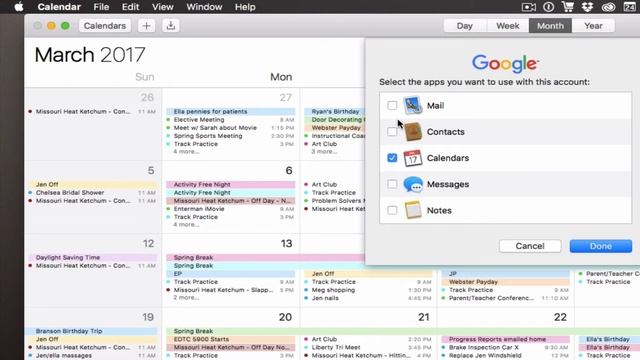Click the Contacts address book icon
640x360 pixels.
coord(413,132)
